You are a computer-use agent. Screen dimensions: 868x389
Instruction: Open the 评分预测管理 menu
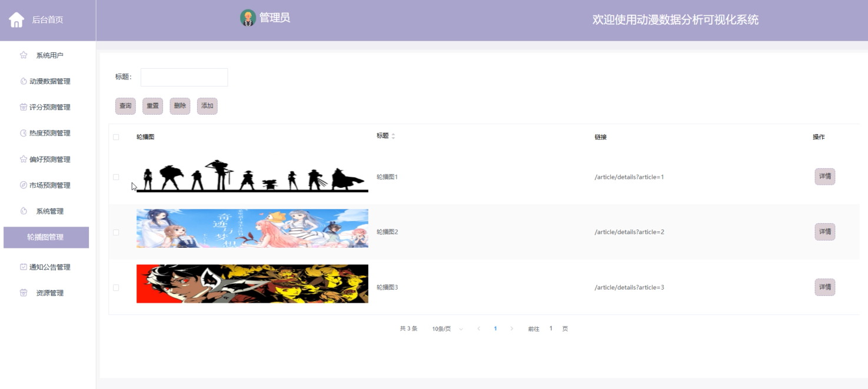(50, 107)
